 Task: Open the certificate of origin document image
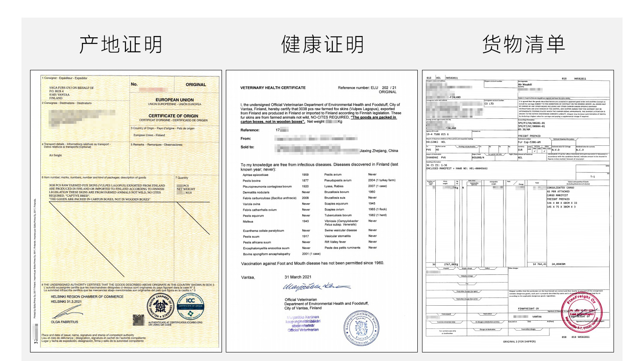coord(126,211)
